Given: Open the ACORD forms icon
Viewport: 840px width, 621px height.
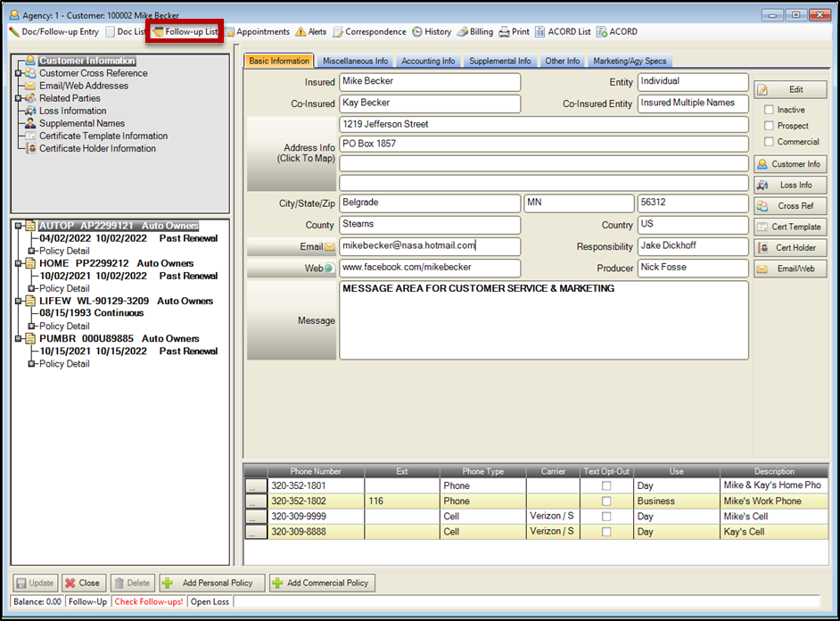Looking at the screenshot, I should click(x=602, y=32).
